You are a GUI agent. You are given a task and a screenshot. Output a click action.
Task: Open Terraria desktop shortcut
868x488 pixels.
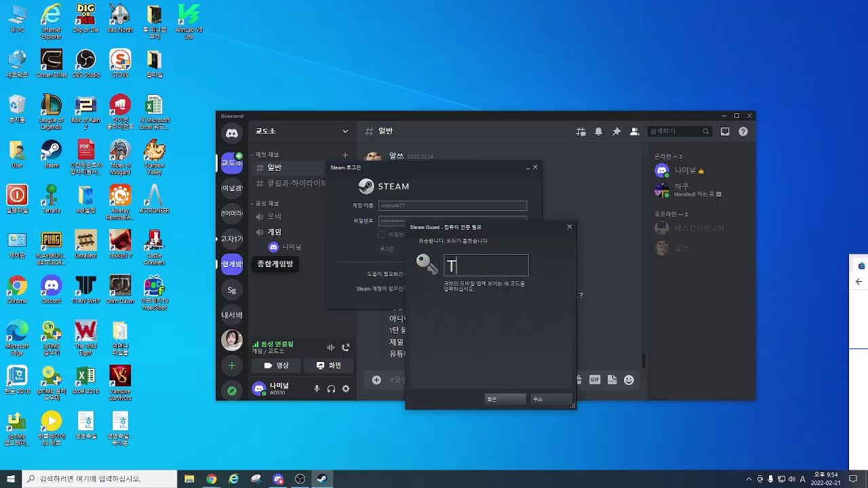point(51,199)
